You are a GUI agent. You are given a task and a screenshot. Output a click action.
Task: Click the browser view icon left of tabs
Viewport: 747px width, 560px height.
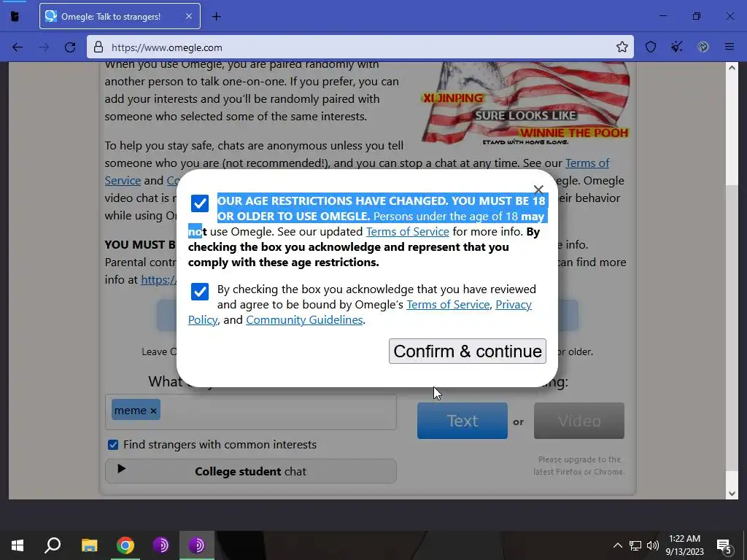click(x=15, y=17)
